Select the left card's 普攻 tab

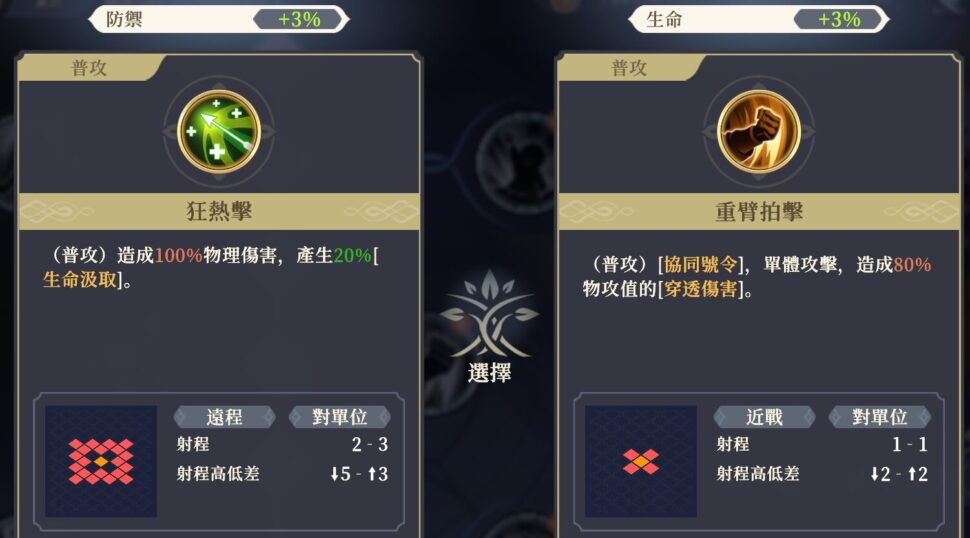pyautogui.click(x=90, y=67)
